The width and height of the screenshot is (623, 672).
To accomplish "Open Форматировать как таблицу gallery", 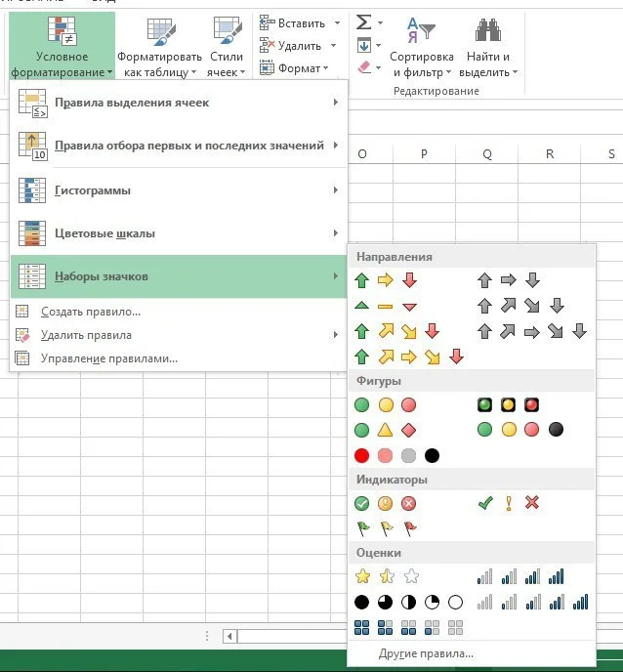I will tap(157, 48).
